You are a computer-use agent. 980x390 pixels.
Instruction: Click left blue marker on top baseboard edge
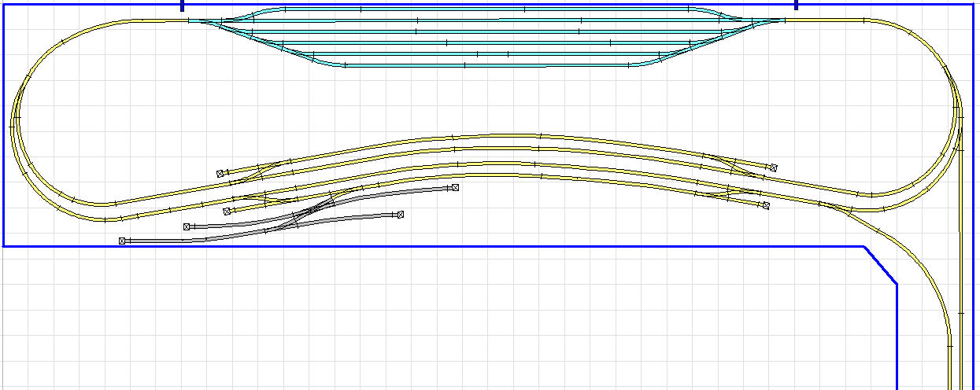click(x=183, y=6)
